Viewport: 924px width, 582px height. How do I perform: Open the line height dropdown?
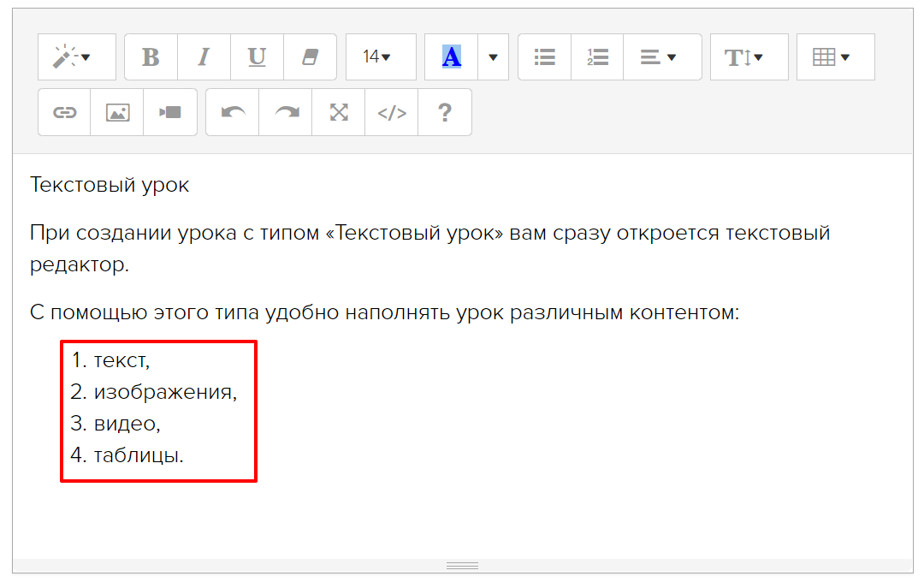(x=749, y=57)
